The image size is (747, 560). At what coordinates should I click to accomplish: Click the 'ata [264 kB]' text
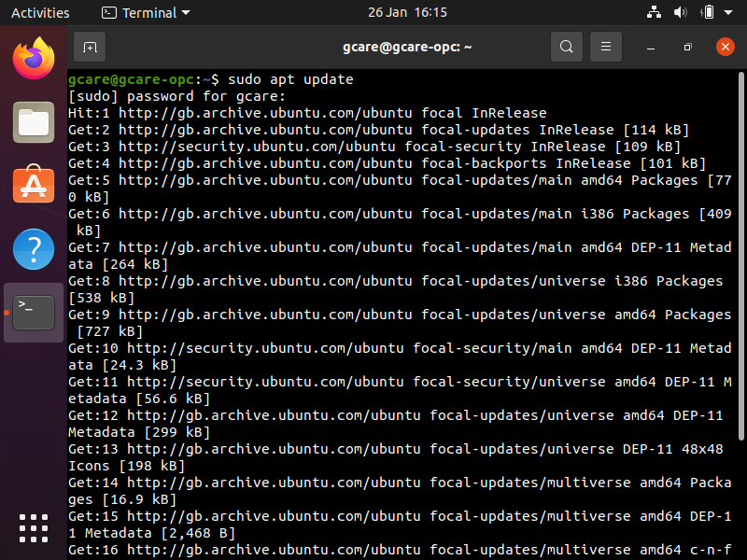(119, 264)
